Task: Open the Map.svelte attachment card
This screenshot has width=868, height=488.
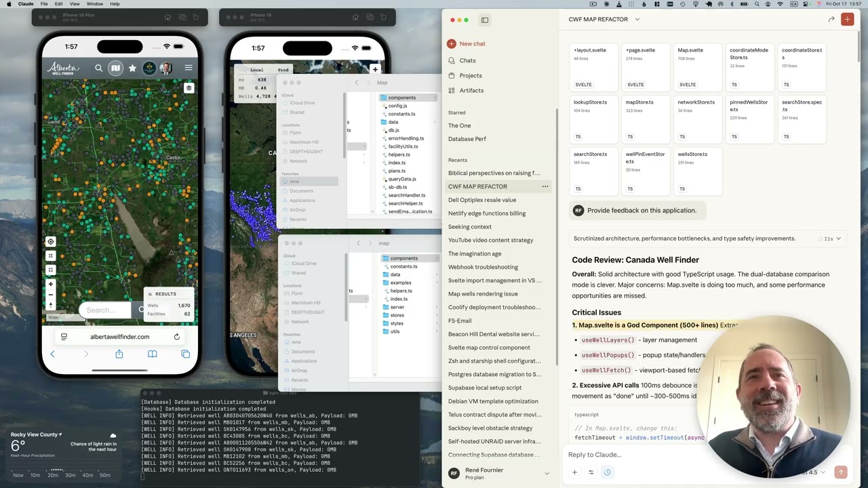Action: pyautogui.click(x=697, y=67)
